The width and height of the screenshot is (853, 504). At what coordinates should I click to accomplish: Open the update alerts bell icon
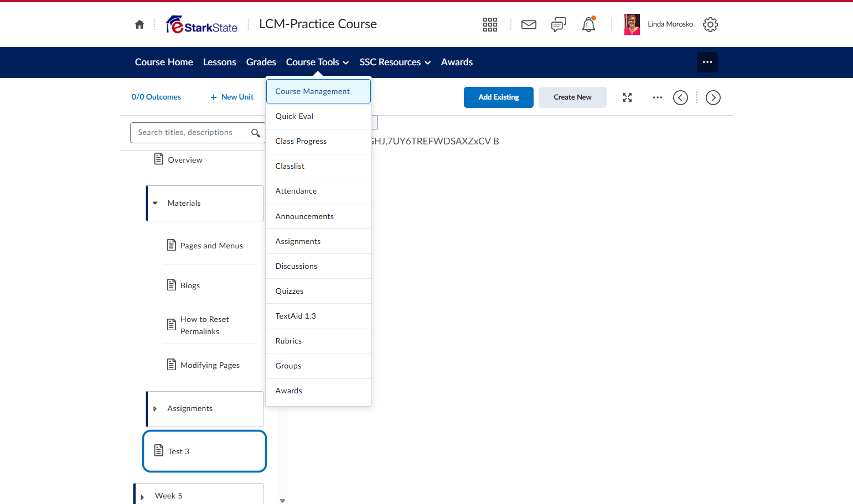tap(588, 24)
